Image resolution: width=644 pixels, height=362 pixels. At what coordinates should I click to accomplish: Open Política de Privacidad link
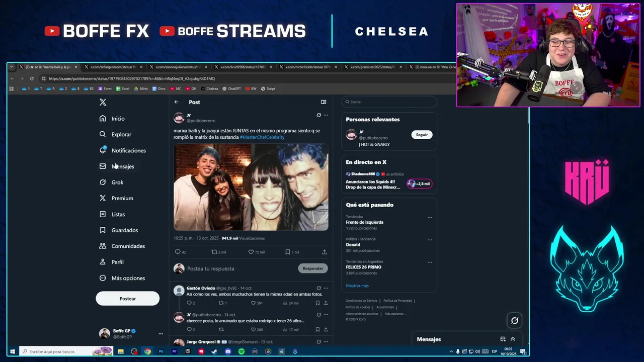pyautogui.click(x=397, y=301)
